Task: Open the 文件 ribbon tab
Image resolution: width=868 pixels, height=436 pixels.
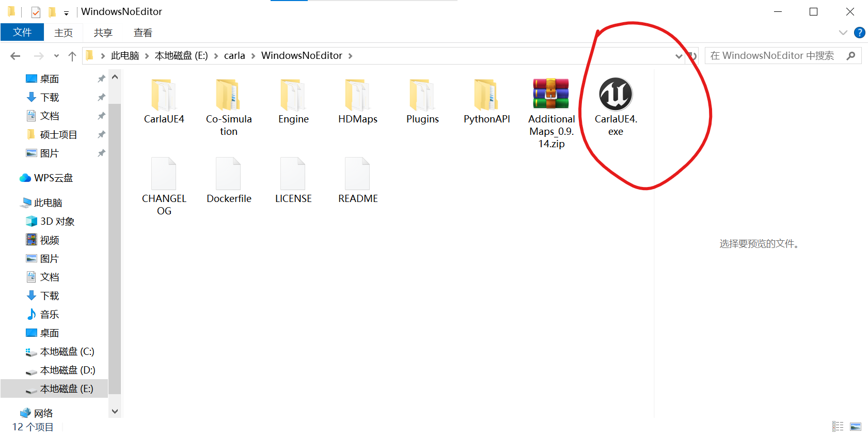Action: 22,32
